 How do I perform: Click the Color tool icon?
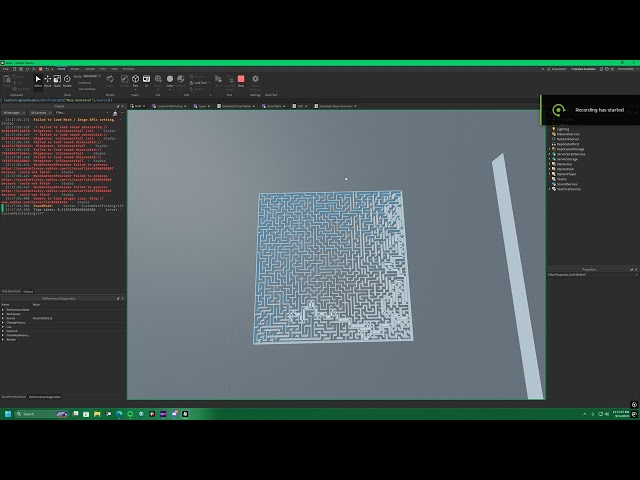(170, 81)
